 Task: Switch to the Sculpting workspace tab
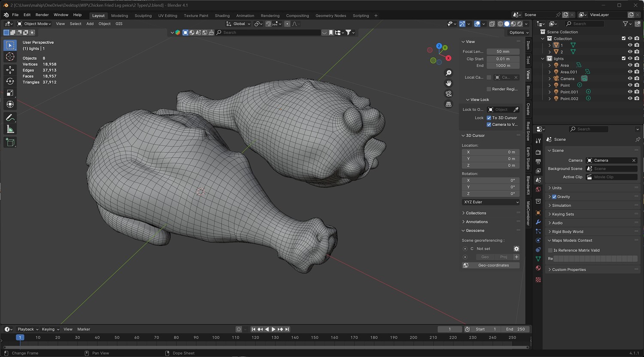143,15
